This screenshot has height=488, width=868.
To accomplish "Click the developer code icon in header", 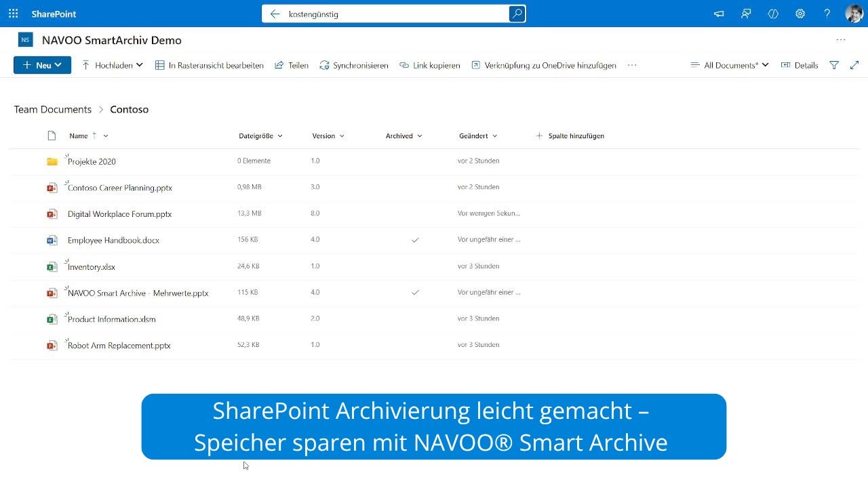I will 773,14.
